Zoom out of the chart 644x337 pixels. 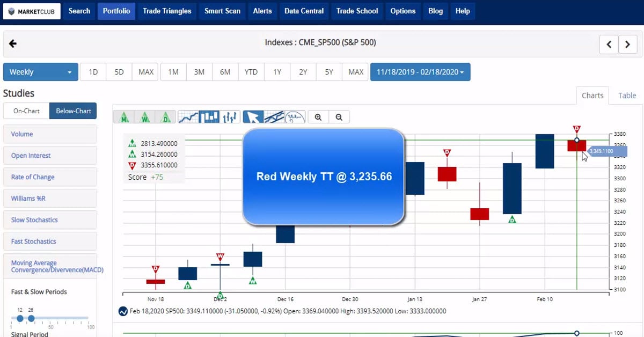339,117
